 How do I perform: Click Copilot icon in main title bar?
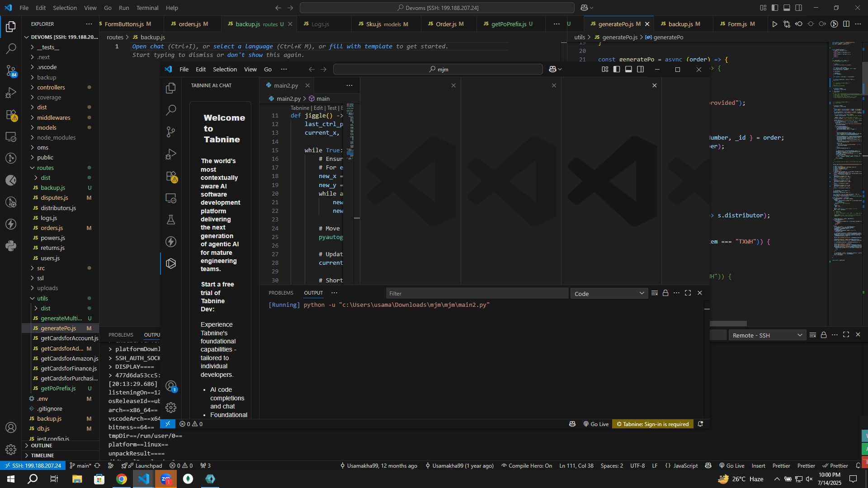584,8
